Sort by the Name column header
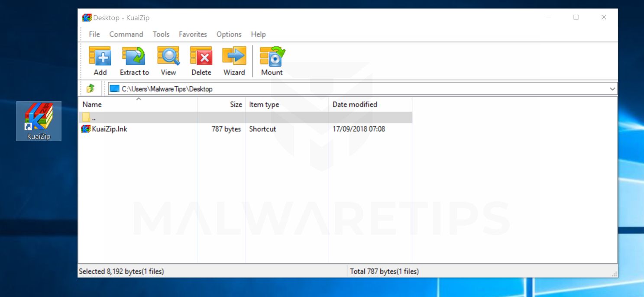This screenshot has width=644, height=297. pos(138,104)
